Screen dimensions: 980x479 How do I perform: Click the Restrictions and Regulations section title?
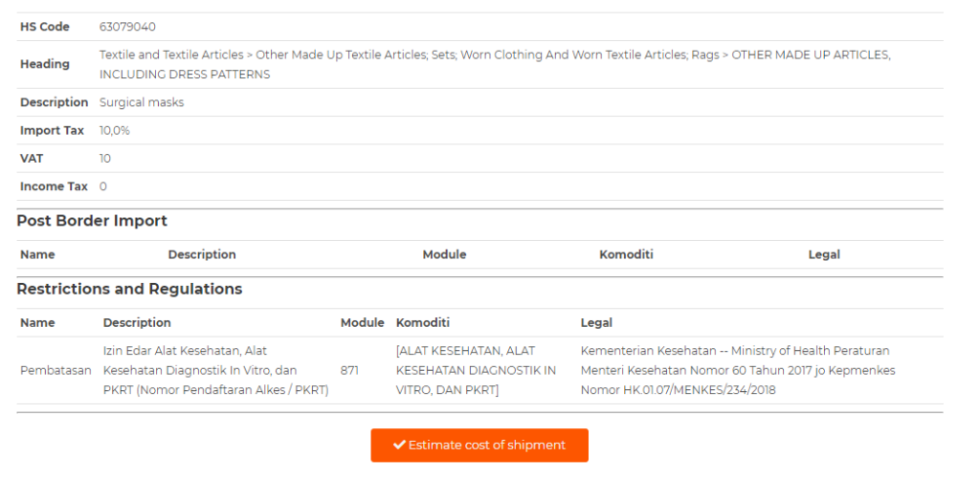tap(129, 289)
